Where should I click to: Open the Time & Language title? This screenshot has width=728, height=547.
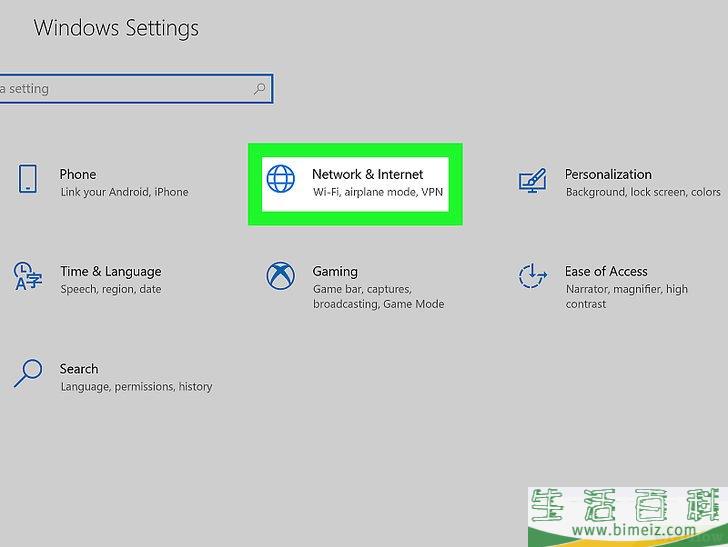(x=111, y=271)
